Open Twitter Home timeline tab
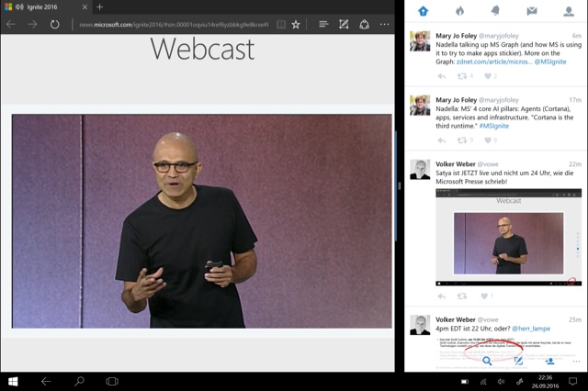 [x=423, y=11]
